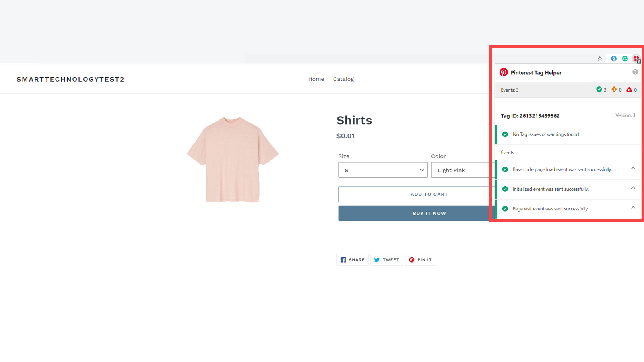Image resolution: width=644 pixels, height=362 pixels.
Task: Open the Size dropdown
Action: [x=382, y=170]
